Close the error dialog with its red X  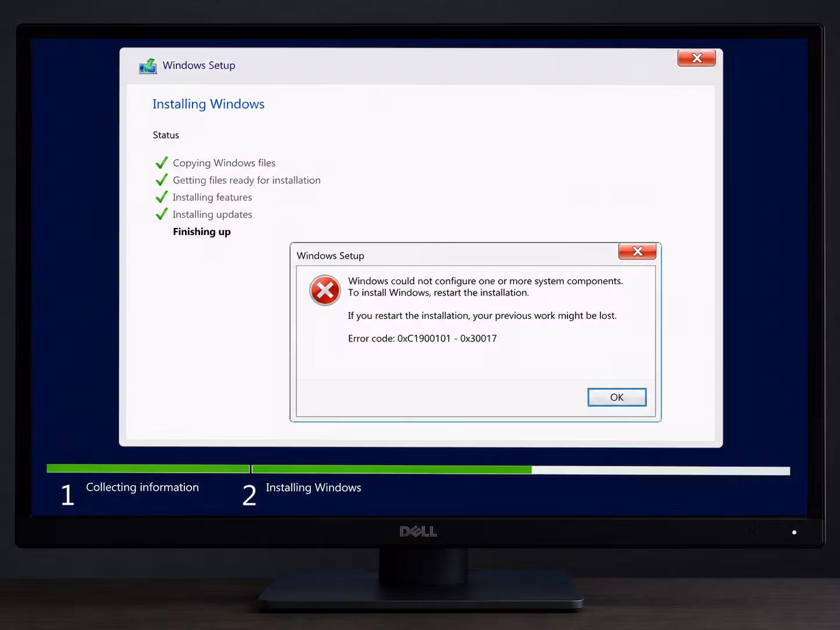click(638, 251)
